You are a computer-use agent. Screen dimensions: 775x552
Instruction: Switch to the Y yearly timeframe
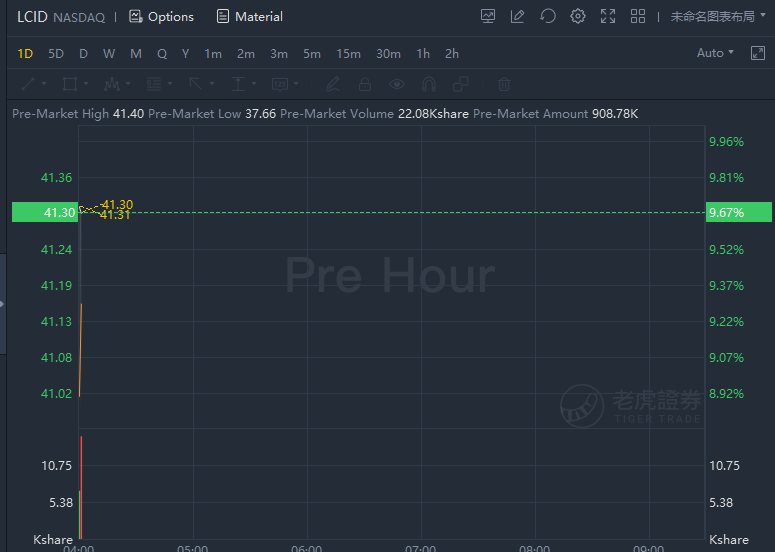coord(185,53)
